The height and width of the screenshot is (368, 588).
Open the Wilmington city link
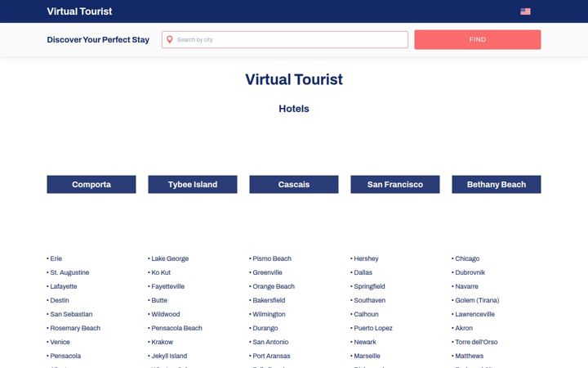click(269, 314)
